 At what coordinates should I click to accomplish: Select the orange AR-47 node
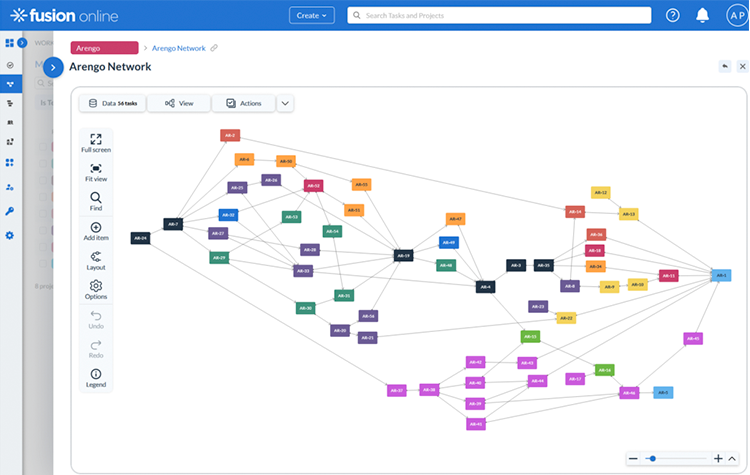coord(455,219)
